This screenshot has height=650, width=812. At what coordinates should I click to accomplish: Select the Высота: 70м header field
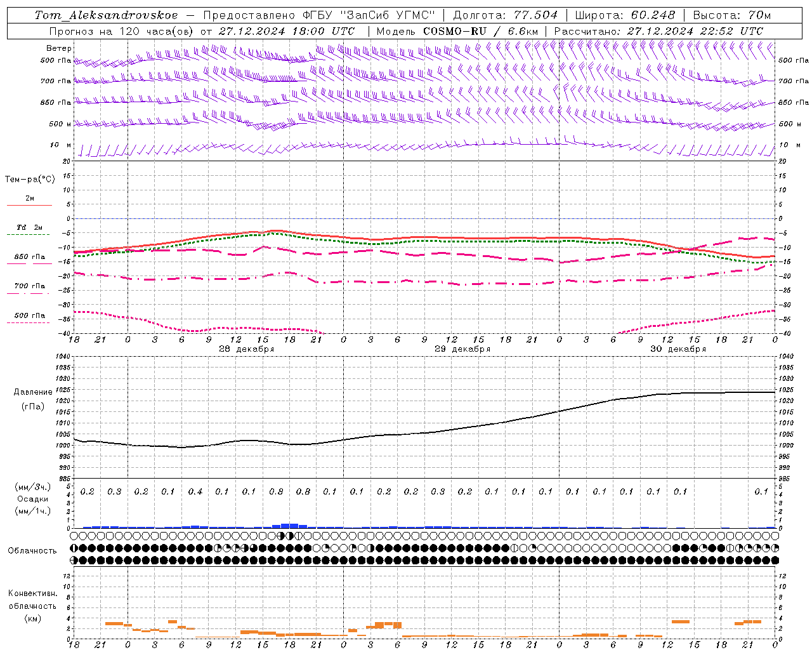732,15
